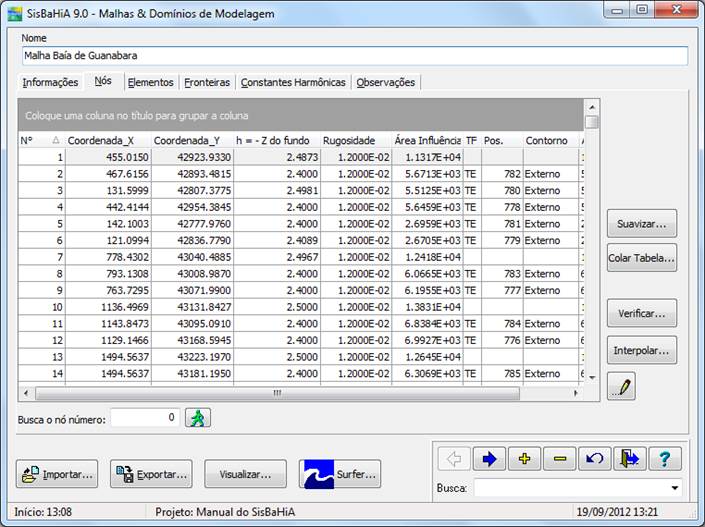Select cell 43040.4885 in row 7
Screen dimensions: 705x527
coord(192,257)
